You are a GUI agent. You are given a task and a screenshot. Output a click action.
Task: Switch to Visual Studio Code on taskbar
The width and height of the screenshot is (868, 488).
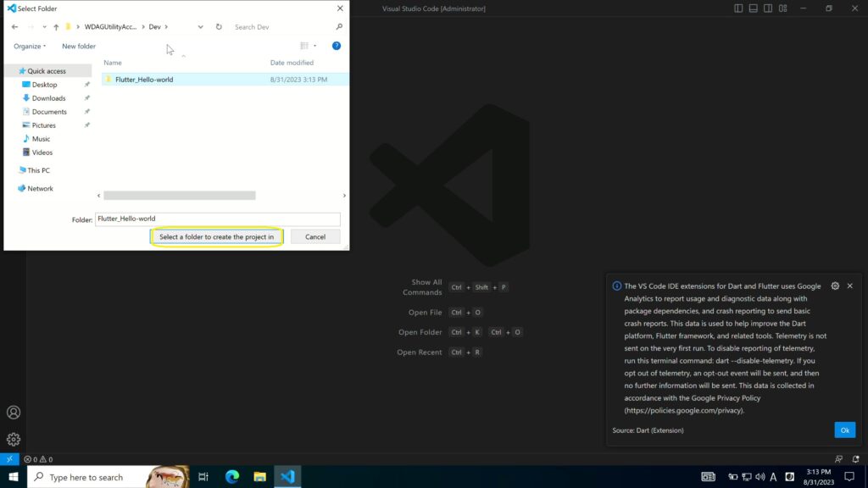coord(287,476)
